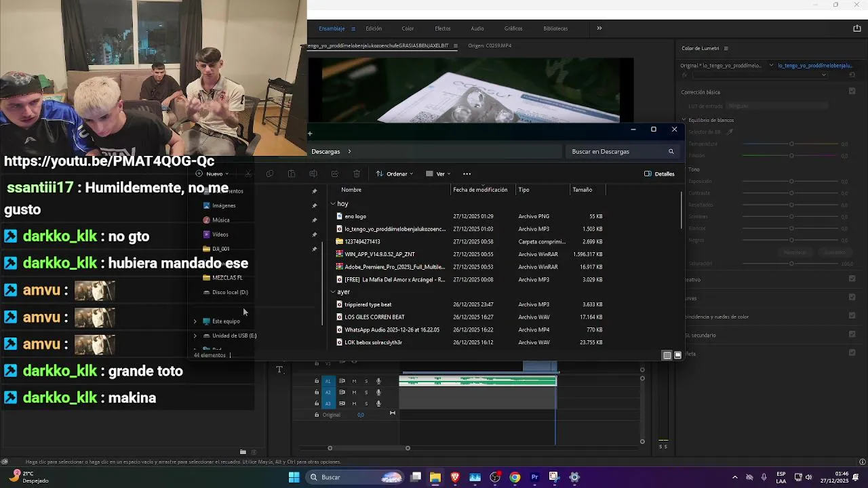This screenshot has height=488, width=868.
Task: Open See more ellipsis in Explorer toolbar
Action: [x=467, y=174]
